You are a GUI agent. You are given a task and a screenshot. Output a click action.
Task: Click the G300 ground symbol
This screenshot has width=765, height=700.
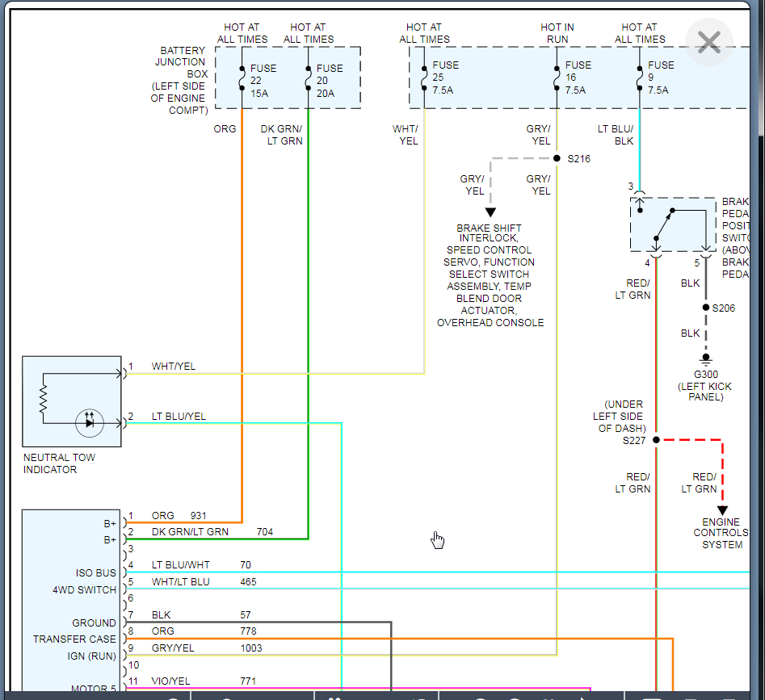[x=705, y=358]
